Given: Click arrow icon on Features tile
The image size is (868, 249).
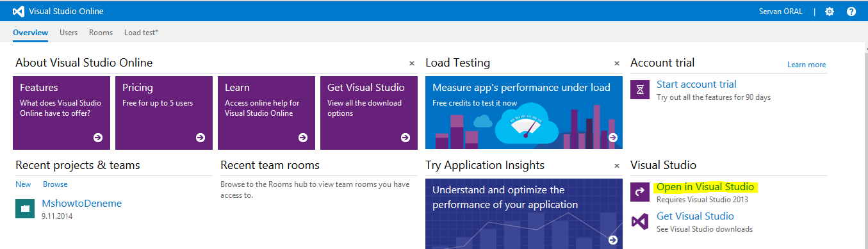Looking at the screenshot, I should coord(98,137).
